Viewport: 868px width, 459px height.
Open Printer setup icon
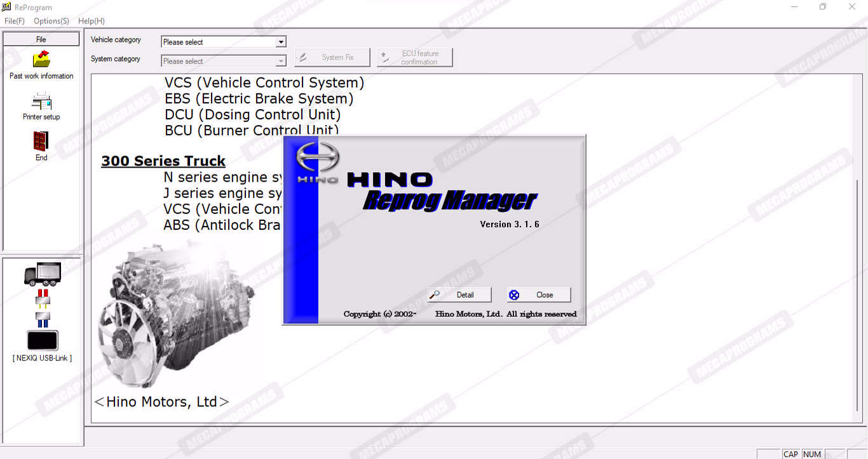(41, 101)
